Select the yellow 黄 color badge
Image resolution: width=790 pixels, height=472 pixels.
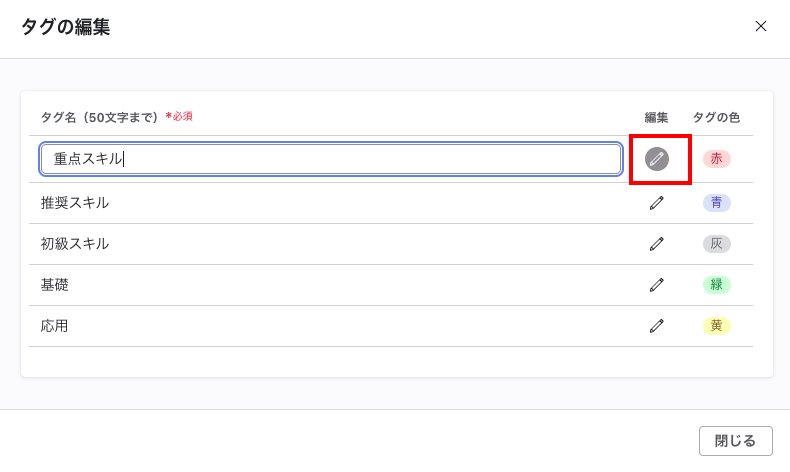point(716,326)
